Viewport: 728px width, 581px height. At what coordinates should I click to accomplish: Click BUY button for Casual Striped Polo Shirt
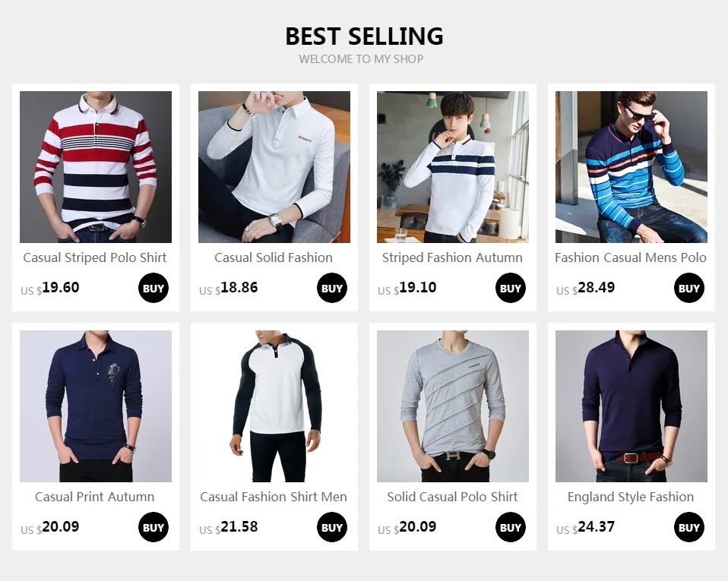click(154, 288)
